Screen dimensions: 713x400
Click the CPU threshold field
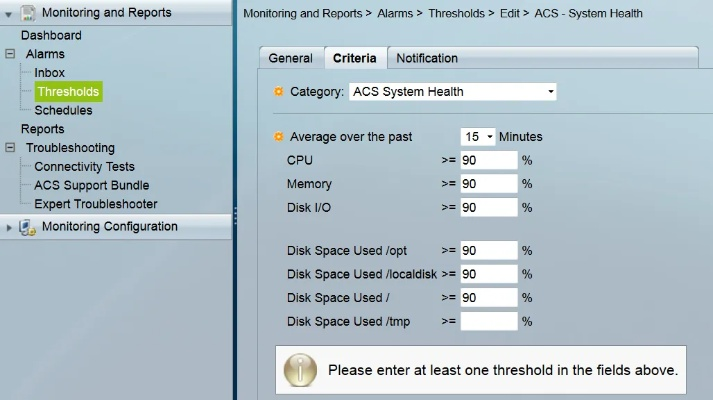(489, 160)
